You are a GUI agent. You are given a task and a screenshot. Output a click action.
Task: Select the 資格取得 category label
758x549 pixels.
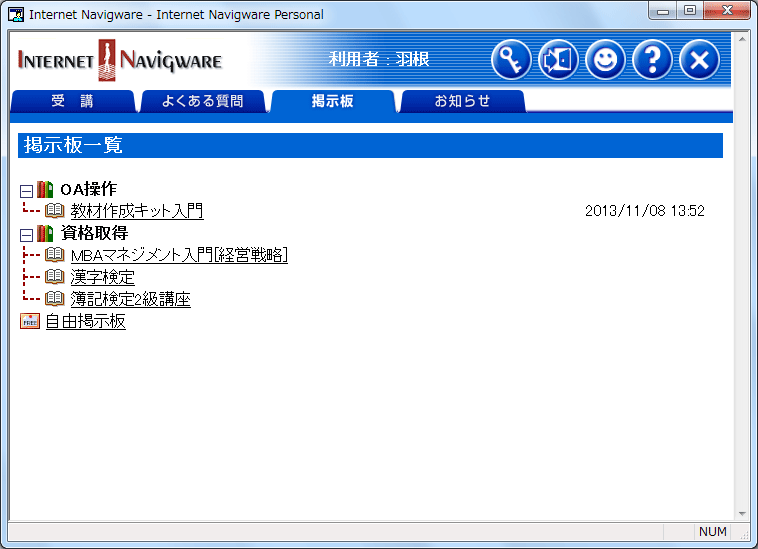coord(94,233)
